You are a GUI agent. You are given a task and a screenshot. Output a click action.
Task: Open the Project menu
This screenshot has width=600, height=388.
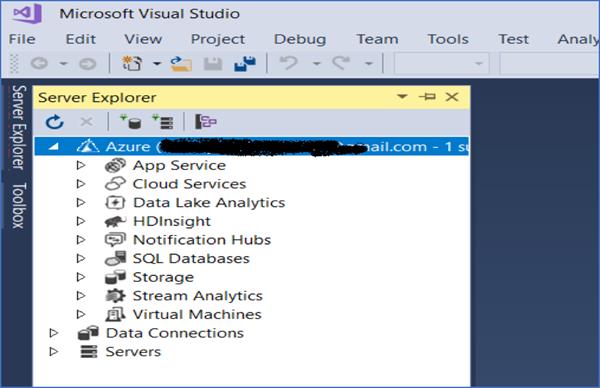tap(218, 39)
